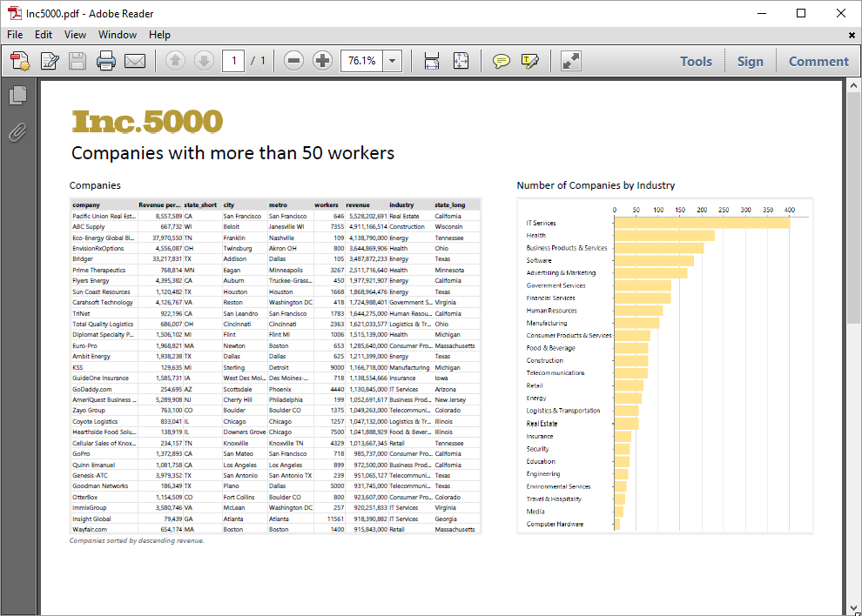The image size is (862, 616).
Task: Click the Fit width scrolling icon
Action: [x=432, y=61]
